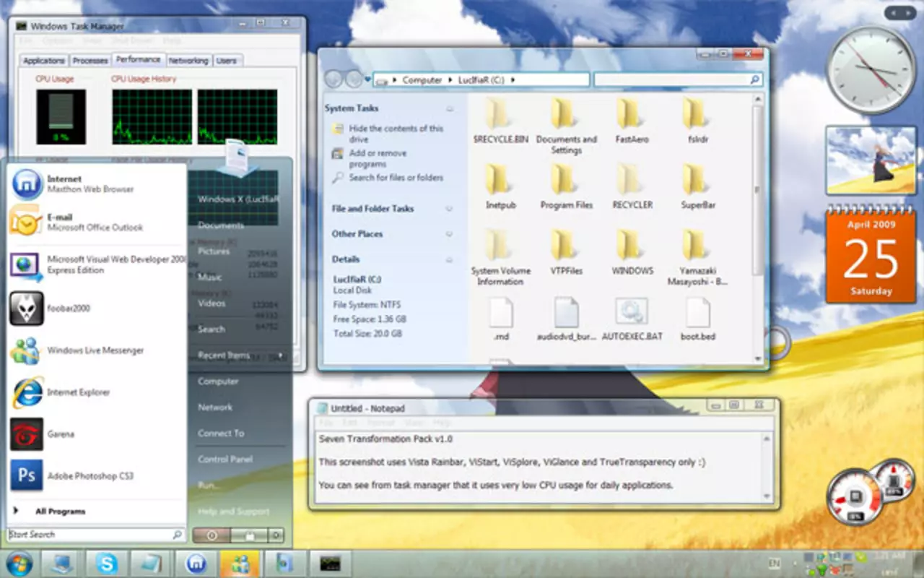Image resolution: width=924 pixels, height=578 pixels.
Task: Expand the File and Folder Tasks section
Action: pyautogui.click(x=450, y=209)
